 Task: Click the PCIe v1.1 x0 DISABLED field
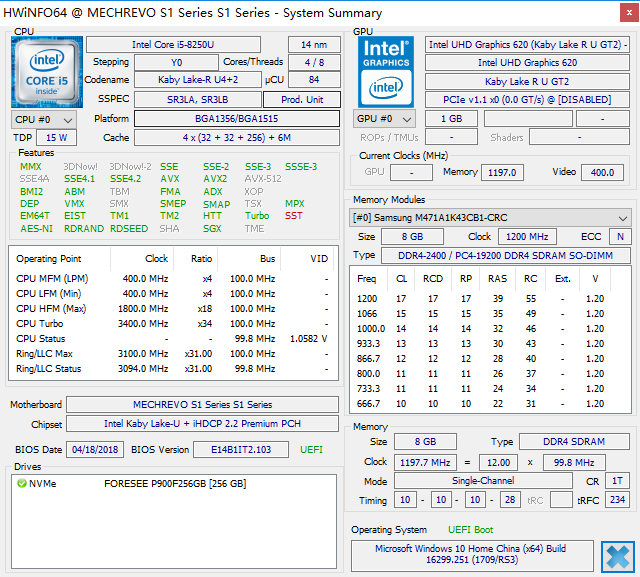(527, 100)
